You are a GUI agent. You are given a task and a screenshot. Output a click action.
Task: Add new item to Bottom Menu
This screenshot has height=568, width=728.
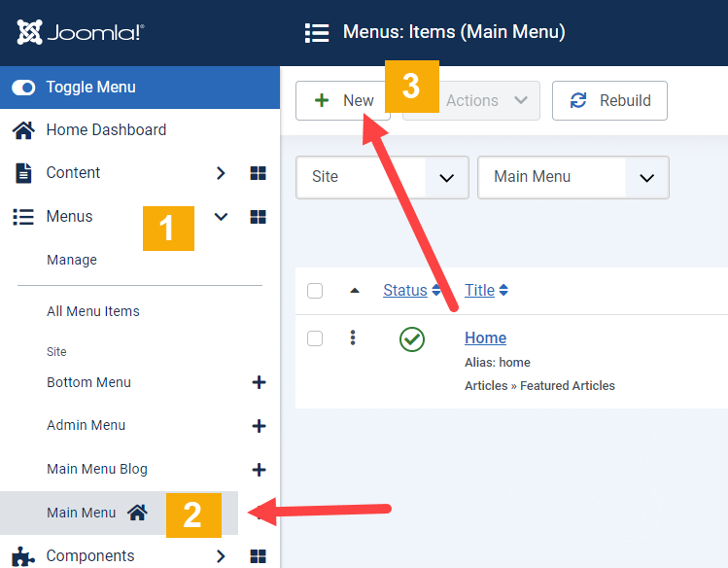tap(259, 382)
